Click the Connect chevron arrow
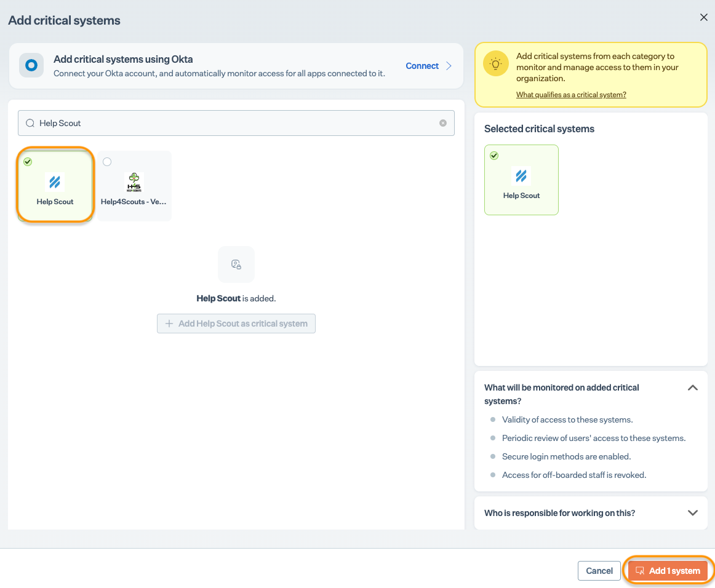 click(449, 66)
